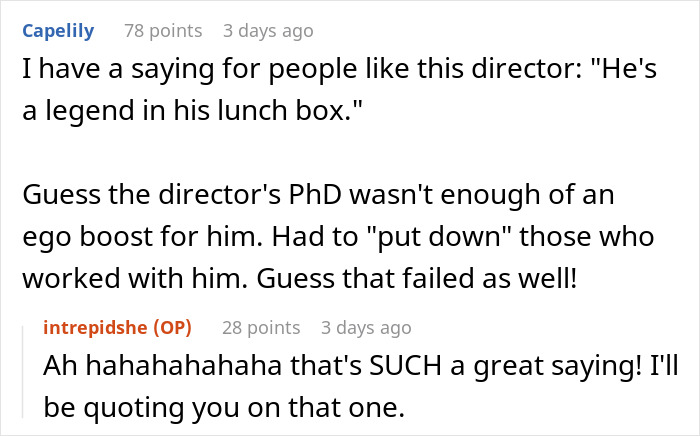This screenshot has width=700, height=436.
Task: Click the 28 points score
Action: pyautogui.click(x=260, y=327)
